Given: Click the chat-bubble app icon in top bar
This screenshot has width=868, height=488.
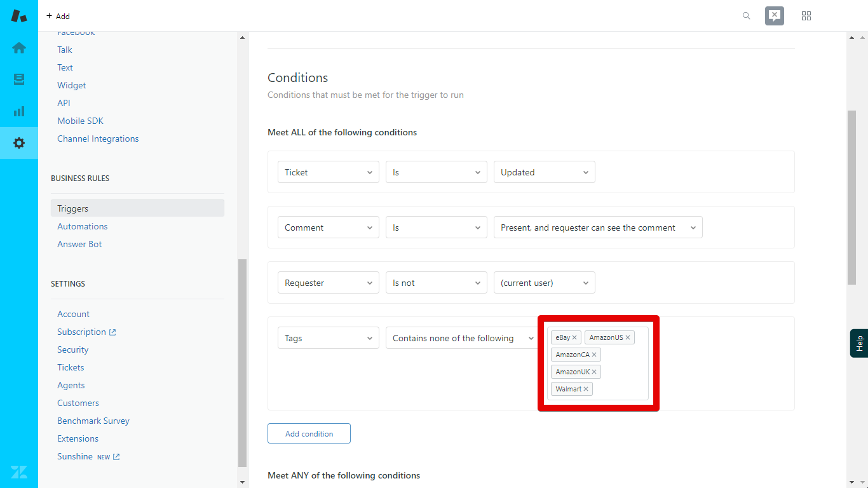Looking at the screenshot, I should [x=774, y=15].
